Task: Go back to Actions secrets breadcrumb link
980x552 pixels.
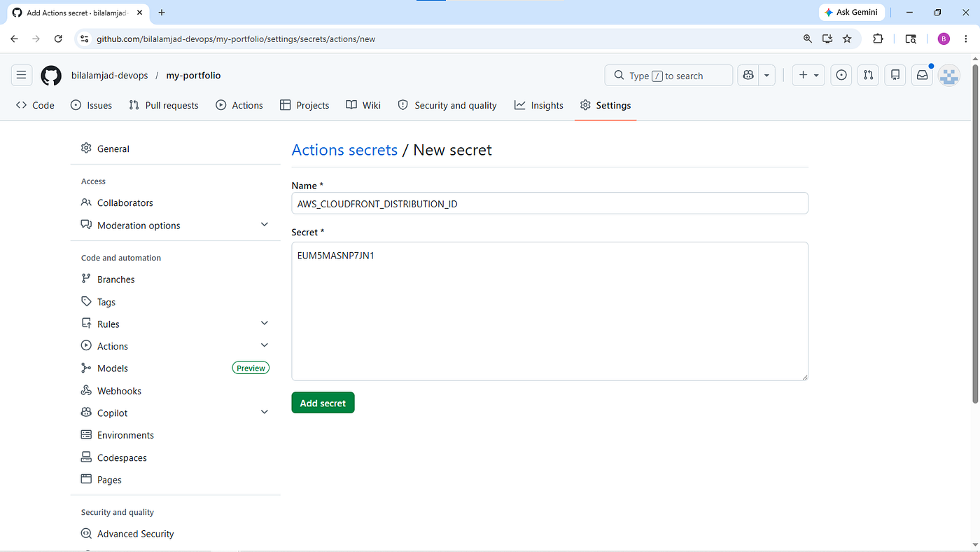Action: point(344,150)
